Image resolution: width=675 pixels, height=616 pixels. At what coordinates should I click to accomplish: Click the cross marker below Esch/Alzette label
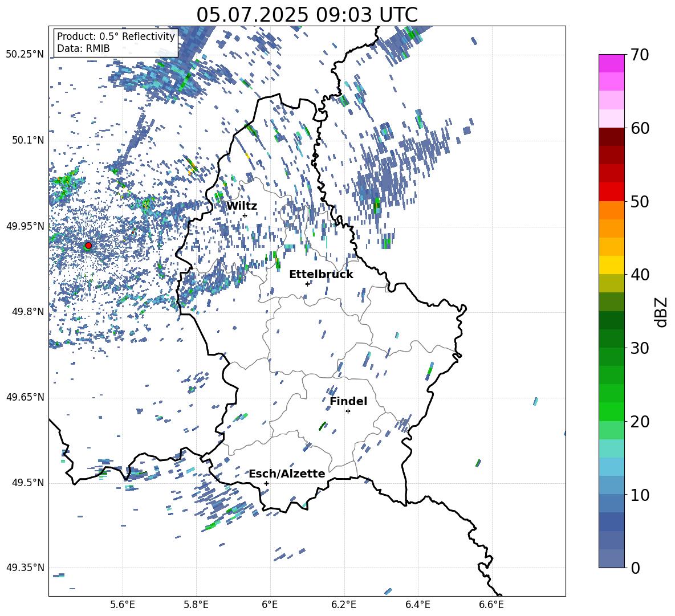tap(266, 483)
